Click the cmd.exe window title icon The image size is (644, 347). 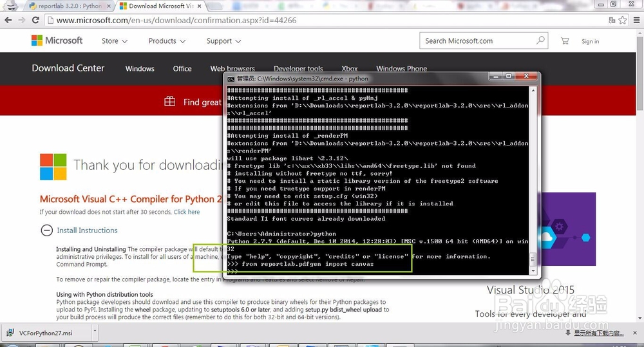(231, 79)
